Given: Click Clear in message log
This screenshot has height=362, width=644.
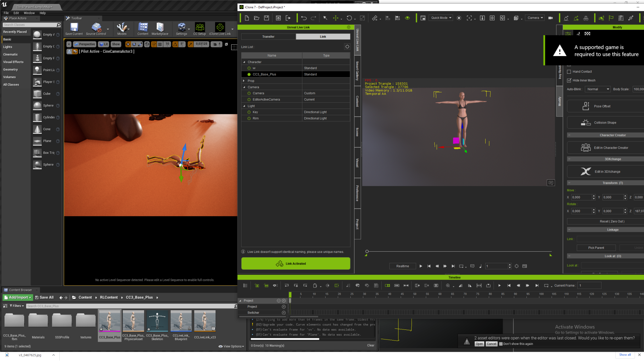Looking at the screenshot, I should [371, 345].
